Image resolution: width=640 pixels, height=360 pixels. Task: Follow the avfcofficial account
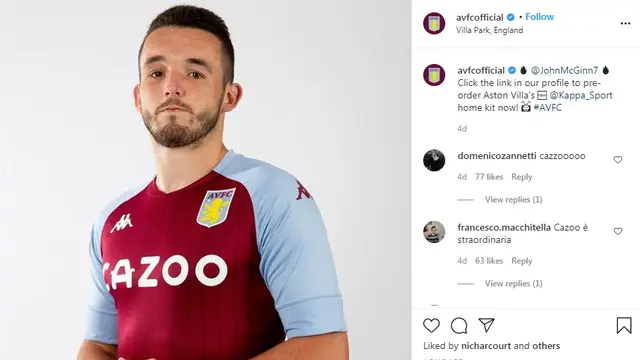(x=540, y=17)
